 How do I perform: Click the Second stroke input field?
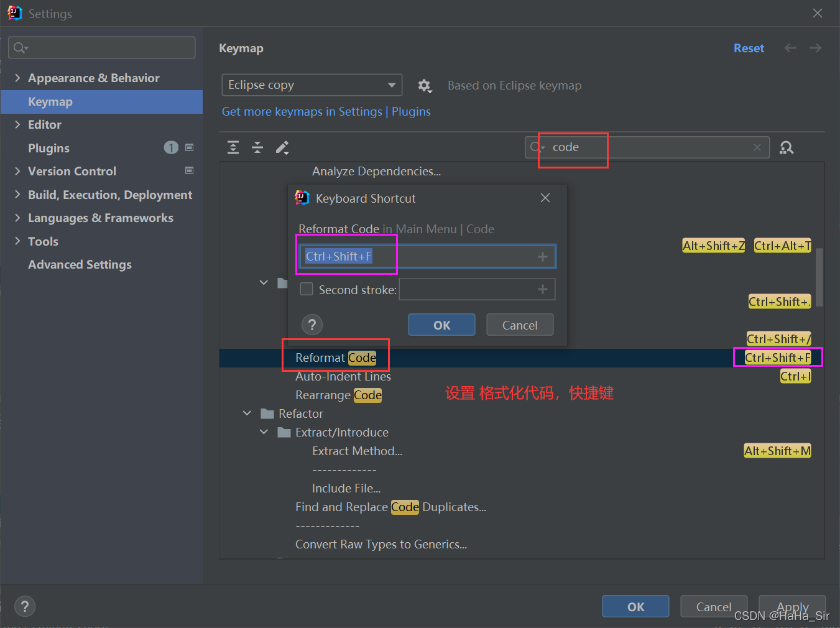click(x=477, y=289)
